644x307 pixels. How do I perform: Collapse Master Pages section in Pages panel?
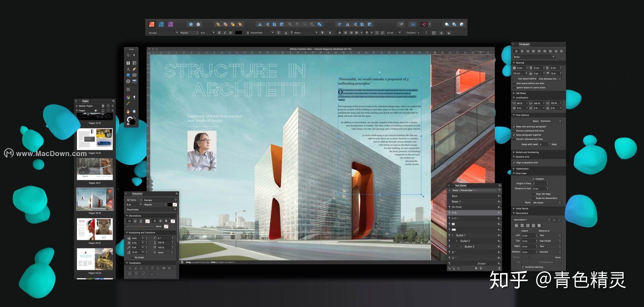coord(77,106)
